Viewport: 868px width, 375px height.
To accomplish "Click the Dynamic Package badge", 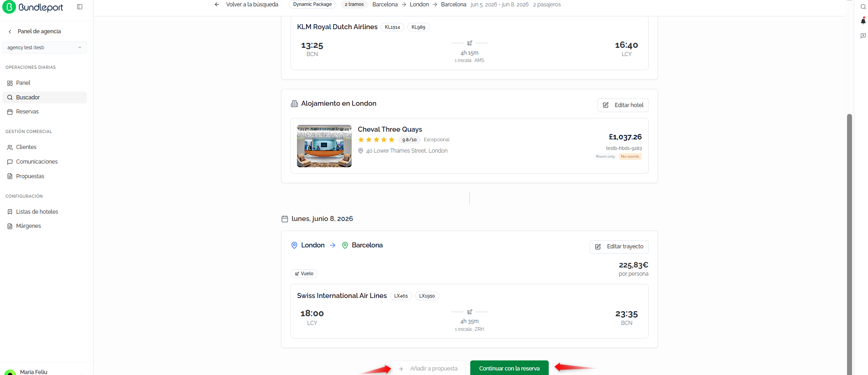I will pos(312,5).
